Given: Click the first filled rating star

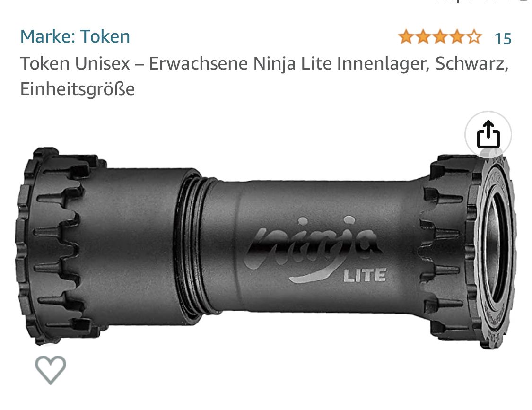Looking at the screenshot, I should point(406,37).
